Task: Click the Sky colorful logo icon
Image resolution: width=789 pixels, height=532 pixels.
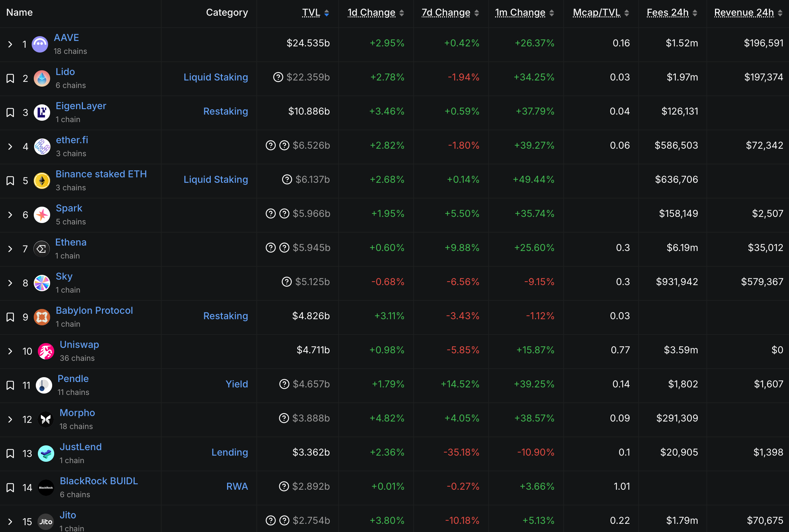Action: pyautogui.click(x=42, y=283)
